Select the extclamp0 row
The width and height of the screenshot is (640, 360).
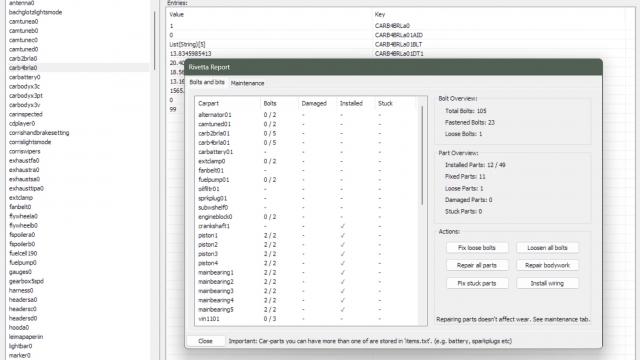pyautogui.click(x=307, y=161)
